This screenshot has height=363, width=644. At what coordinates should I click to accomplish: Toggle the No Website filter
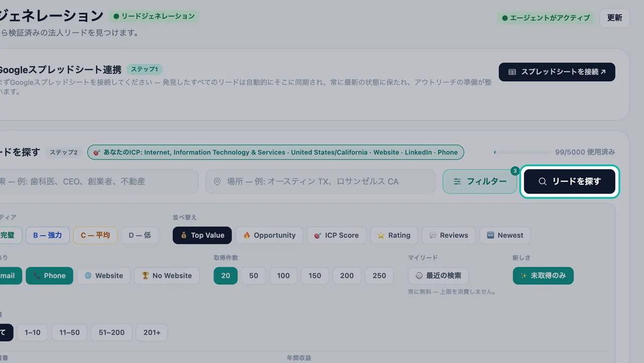tap(167, 275)
